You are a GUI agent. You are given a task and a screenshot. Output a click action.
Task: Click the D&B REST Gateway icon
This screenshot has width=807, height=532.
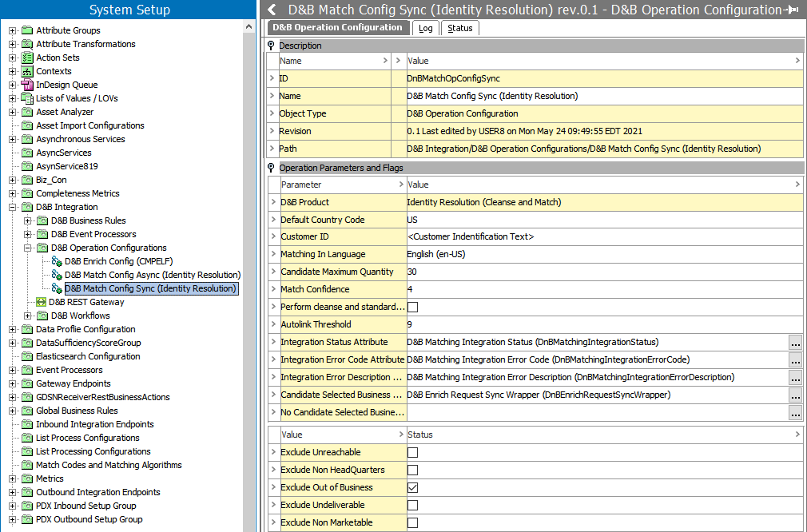click(42, 302)
